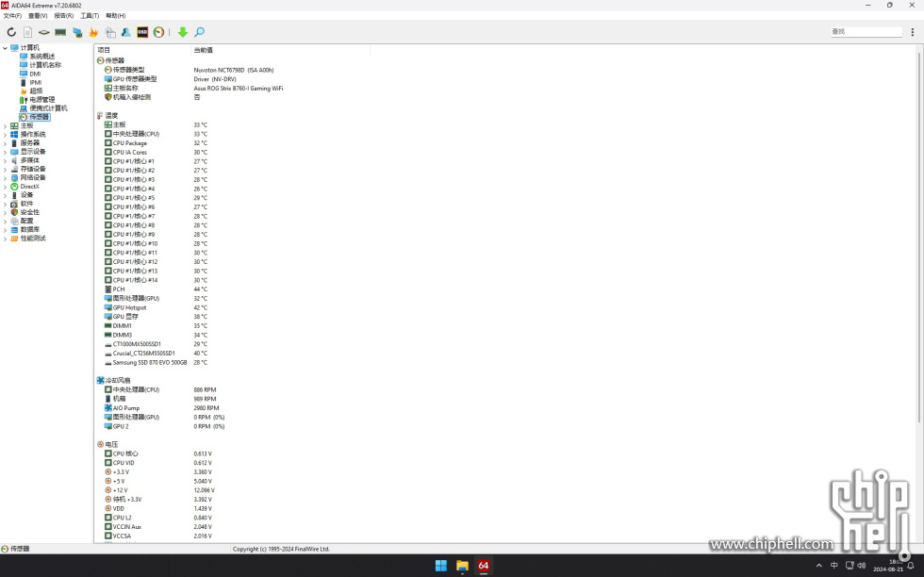The image size is (924, 577).
Task: Open File Explorer from the taskbar
Action: 462,566
